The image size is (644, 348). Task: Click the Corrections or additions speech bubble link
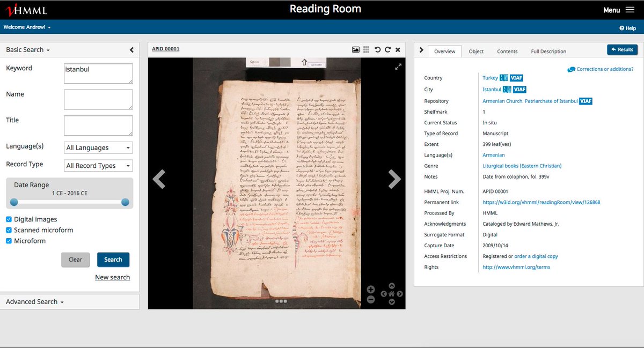coord(601,69)
